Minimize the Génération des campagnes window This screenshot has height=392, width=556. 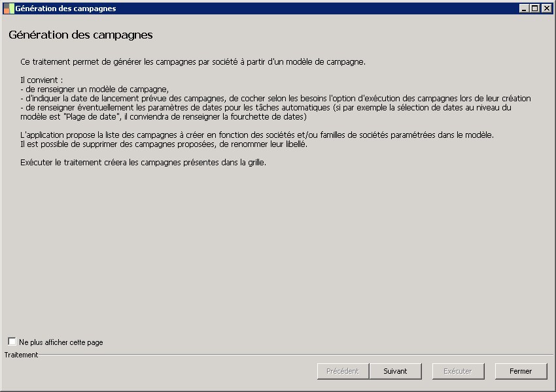pos(524,8)
